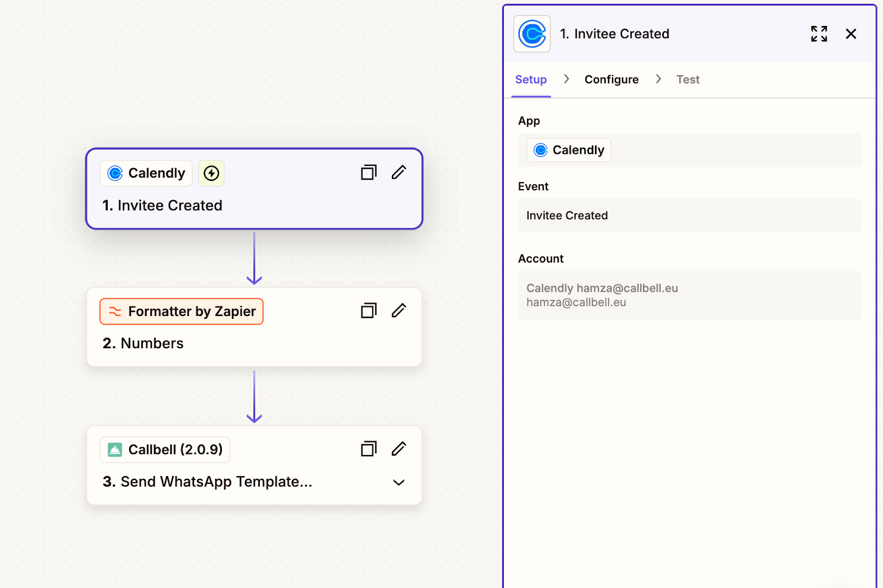Click the small Calendly icon in App field
This screenshot has width=883, height=588.
[541, 150]
